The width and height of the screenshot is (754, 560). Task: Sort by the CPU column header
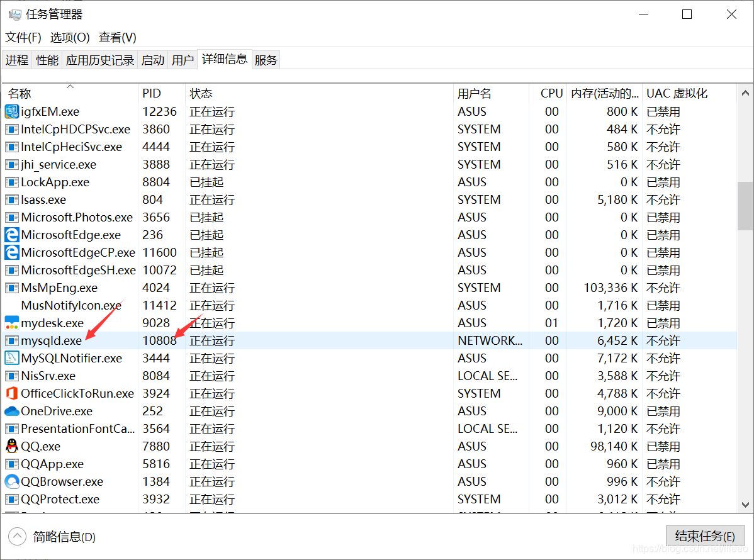coord(548,93)
